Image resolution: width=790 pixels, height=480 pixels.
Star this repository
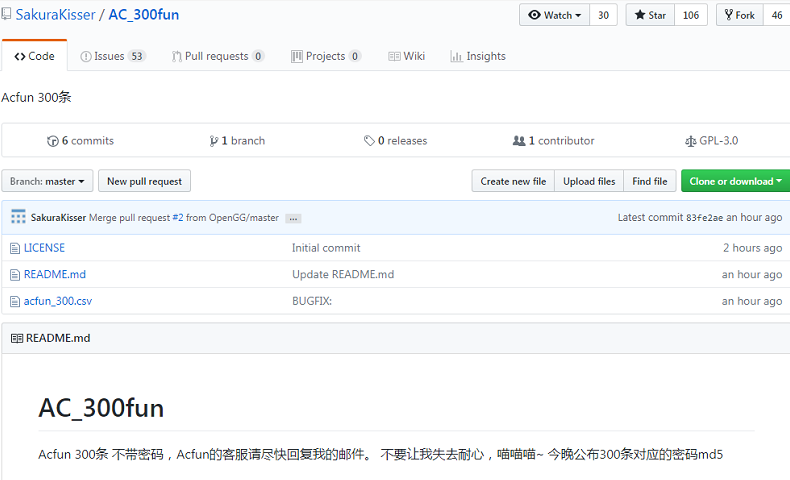(x=650, y=15)
